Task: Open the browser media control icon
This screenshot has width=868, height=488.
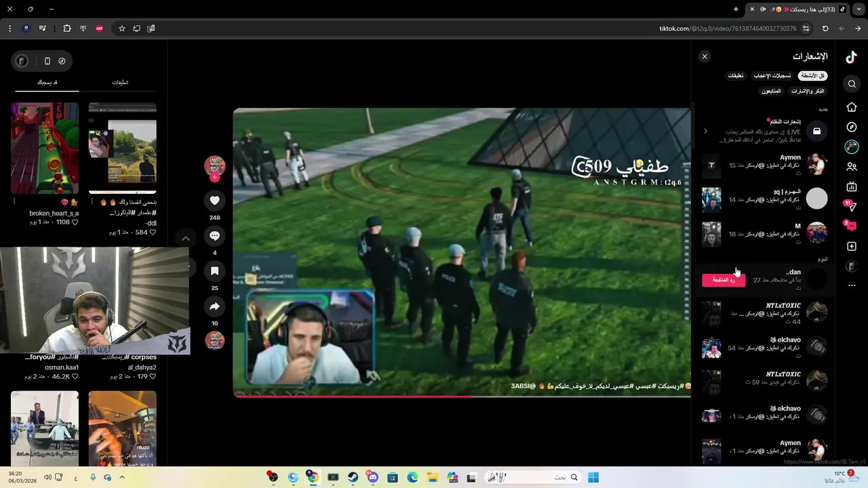Action: point(43,28)
